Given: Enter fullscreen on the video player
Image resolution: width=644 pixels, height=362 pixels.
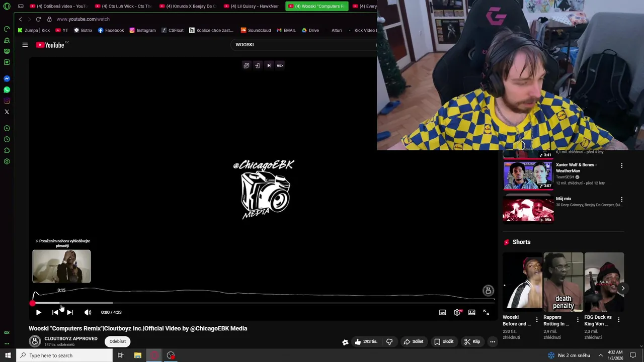Looking at the screenshot, I should [x=486, y=312].
